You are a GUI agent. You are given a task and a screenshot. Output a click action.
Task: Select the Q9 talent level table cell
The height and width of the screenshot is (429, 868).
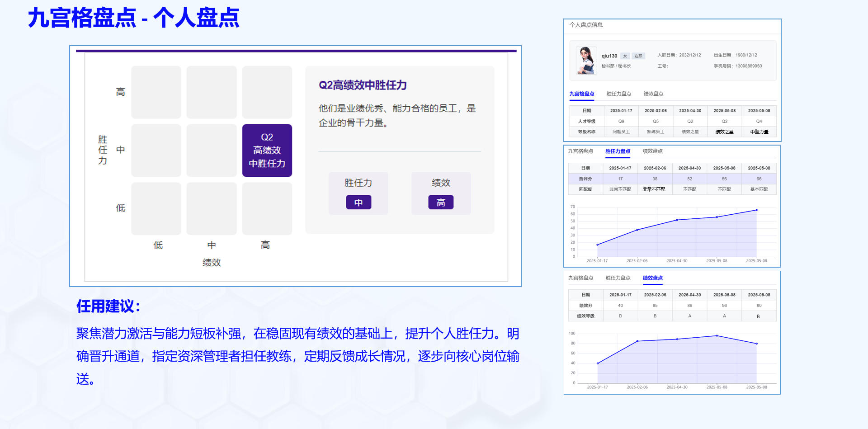[x=621, y=121]
